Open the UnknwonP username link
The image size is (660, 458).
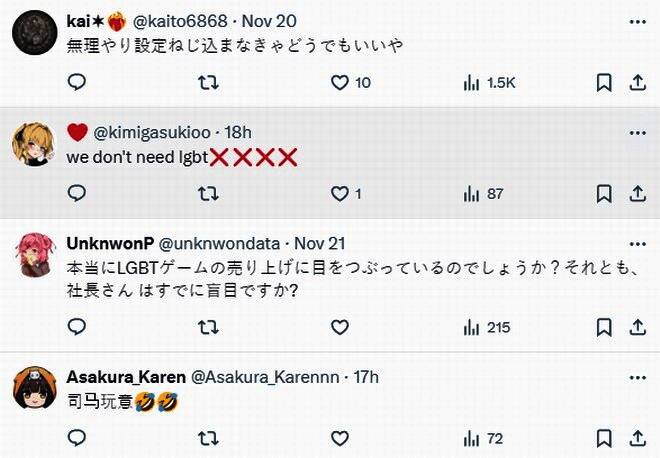[x=109, y=243]
